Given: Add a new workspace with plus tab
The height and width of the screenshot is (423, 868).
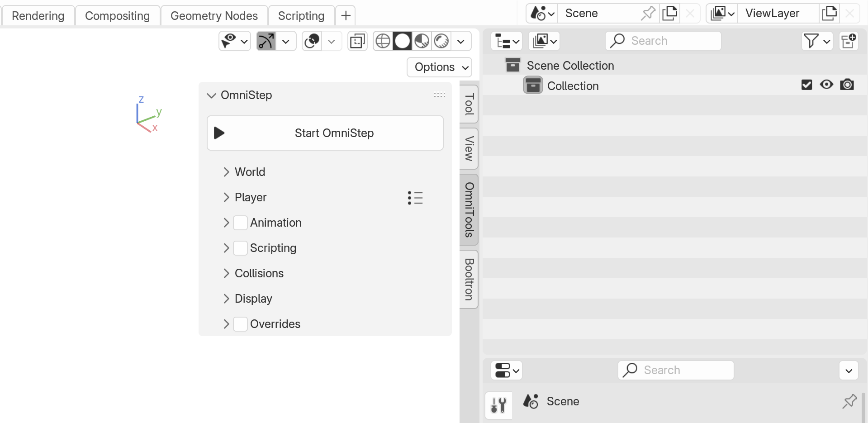Looking at the screenshot, I should coord(346,16).
